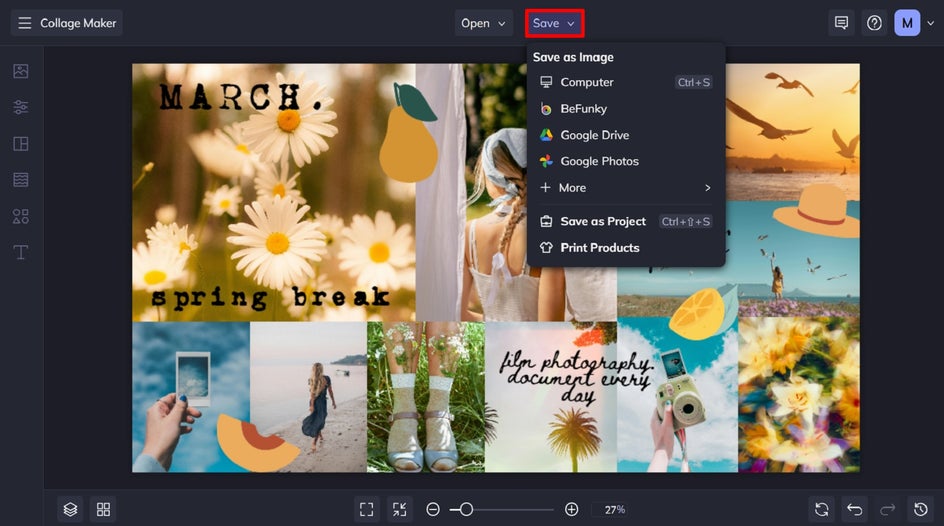Save image to BeFunky
944x526 pixels.
click(626, 108)
